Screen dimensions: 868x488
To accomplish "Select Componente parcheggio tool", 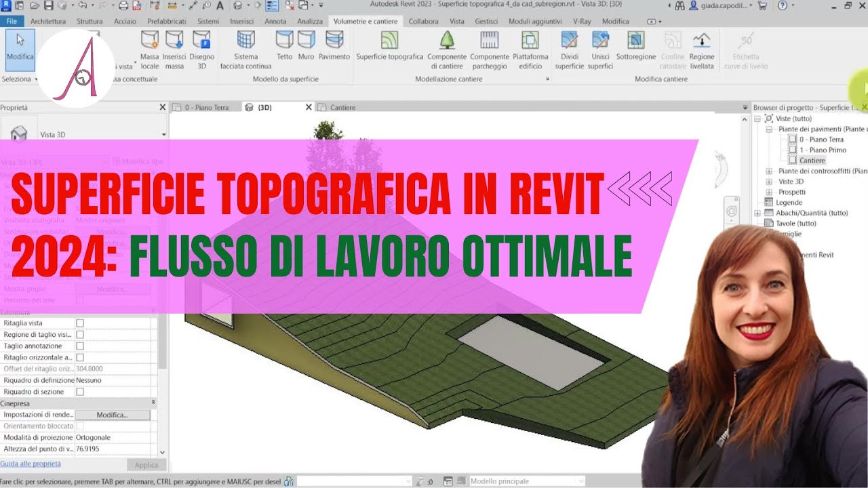I will coord(489,50).
